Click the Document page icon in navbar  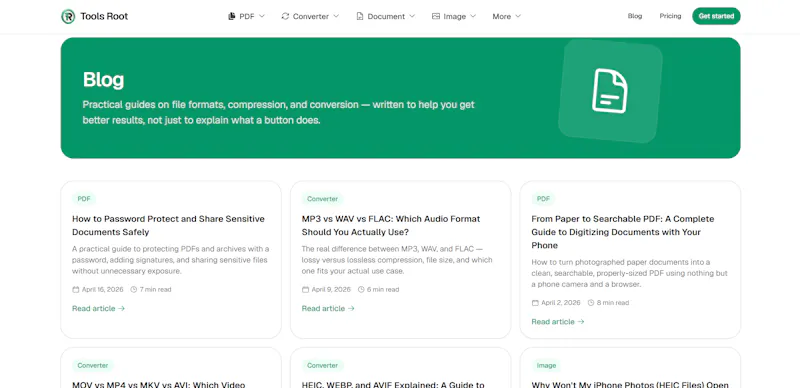[360, 16]
